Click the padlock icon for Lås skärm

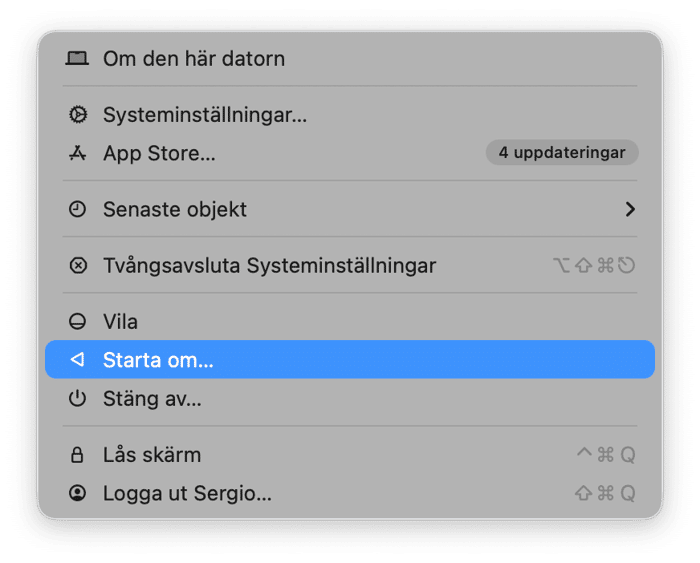point(77,455)
